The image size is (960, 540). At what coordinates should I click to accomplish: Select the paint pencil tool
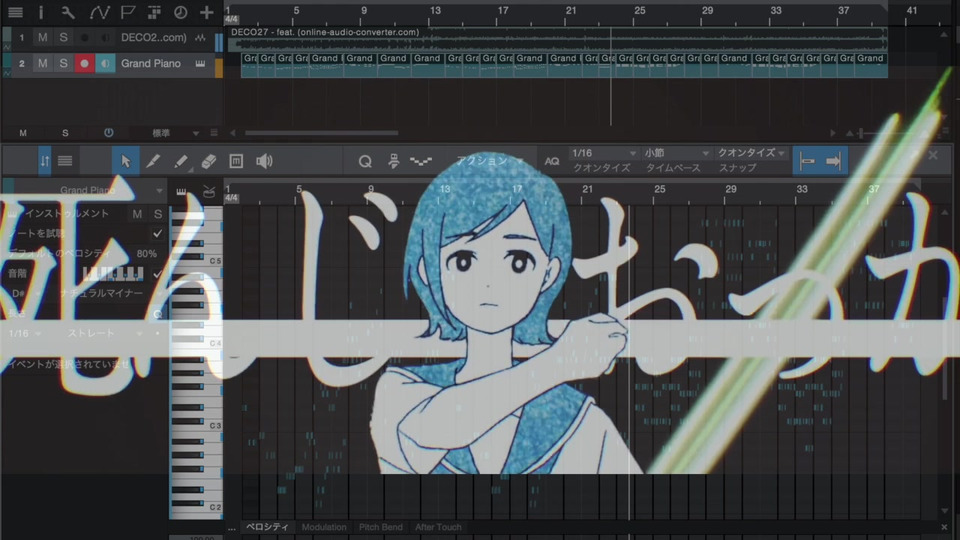point(181,161)
